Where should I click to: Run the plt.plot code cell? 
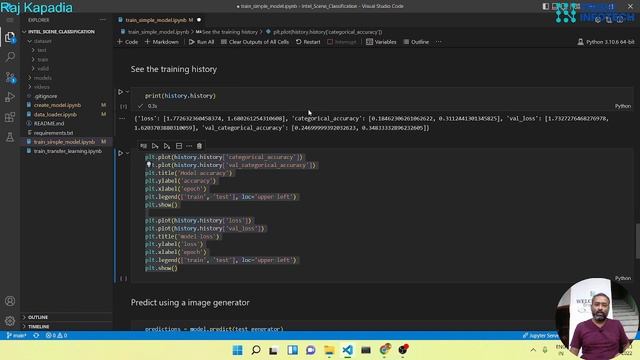click(x=120, y=153)
